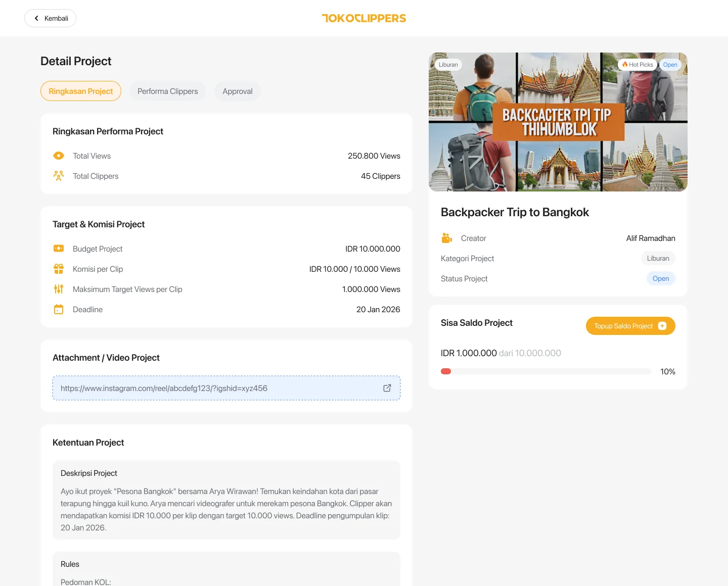The image size is (728, 586).
Task: Click the 10% saldo percentage
Action: pyautogui.click(x=668, y=371)
